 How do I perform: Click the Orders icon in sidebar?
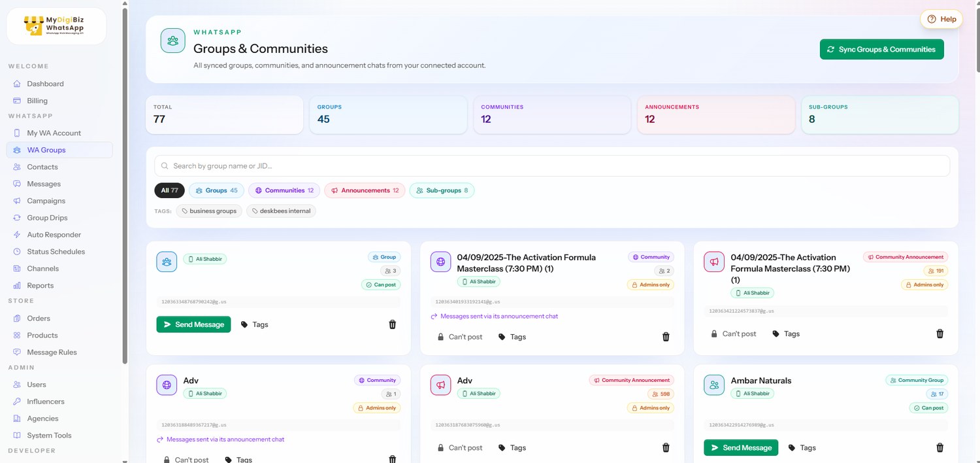click(17, 318)
